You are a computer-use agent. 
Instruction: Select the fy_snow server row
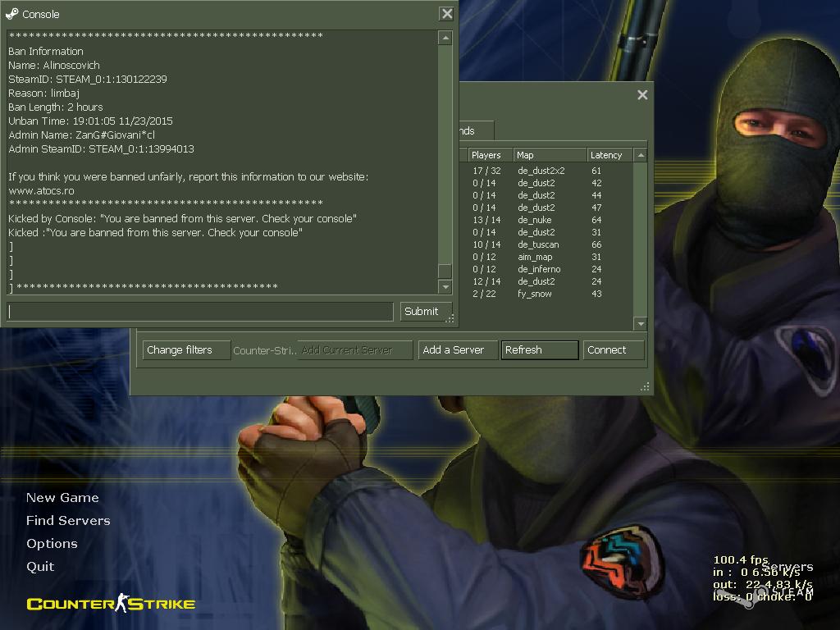tap(546, 294)
